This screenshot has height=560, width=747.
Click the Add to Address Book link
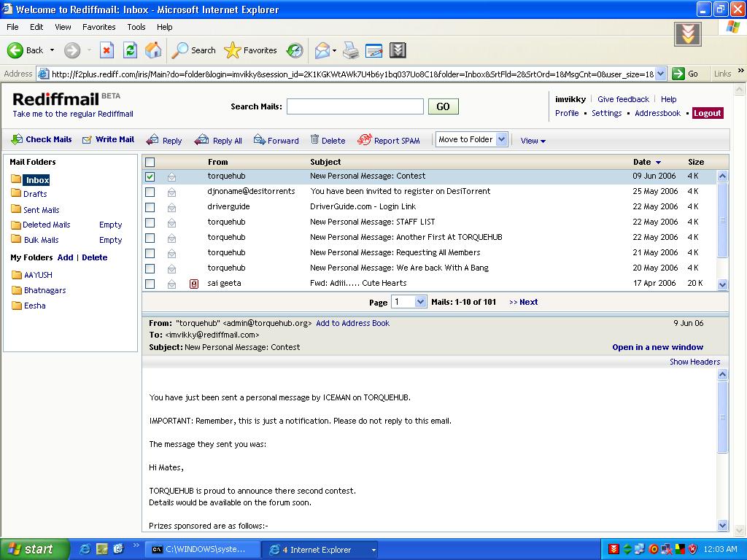tap(352, 323)
